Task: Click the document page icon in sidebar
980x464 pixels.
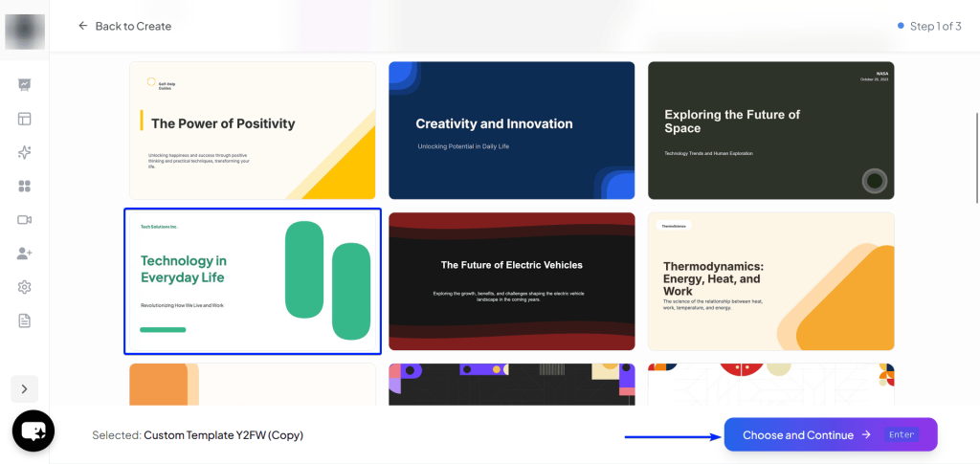Action: tap(25, 320)
